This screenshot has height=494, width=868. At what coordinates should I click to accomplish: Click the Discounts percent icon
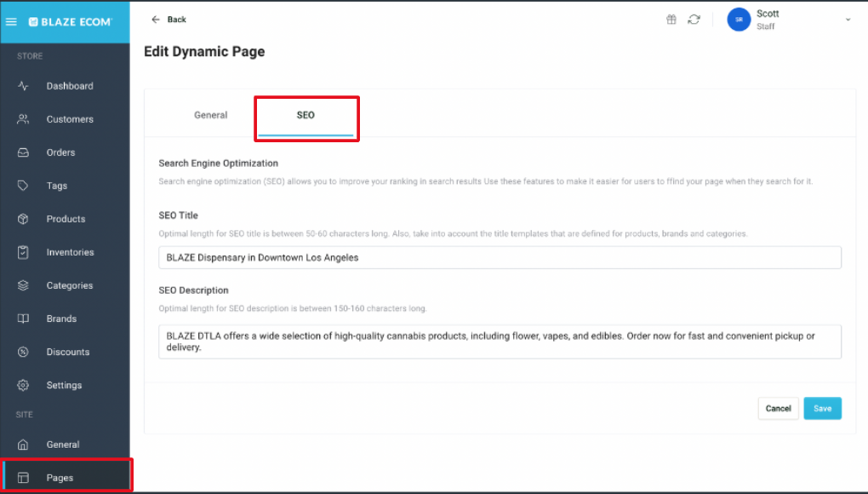[23, 352]
